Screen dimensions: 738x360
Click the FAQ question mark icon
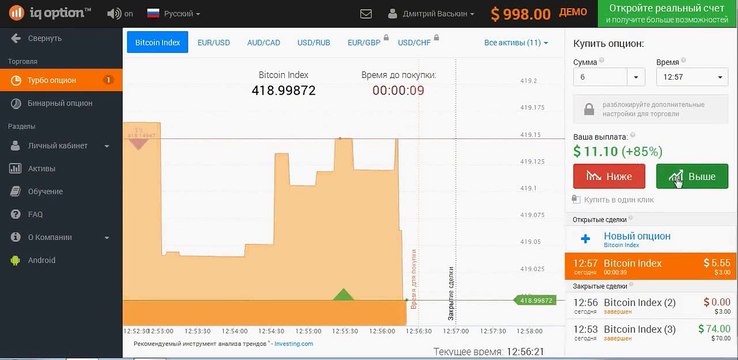(x=16, y=214)
